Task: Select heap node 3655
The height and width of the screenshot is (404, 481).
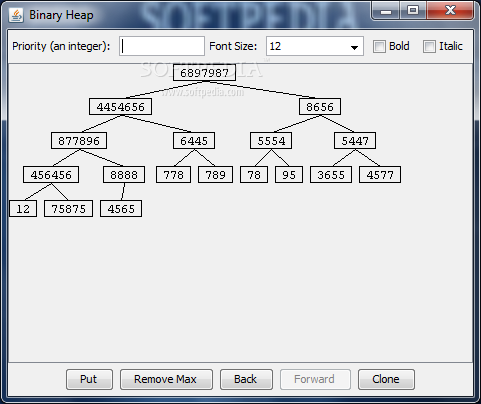Action: pyautogui.click(x=331, y=175)
